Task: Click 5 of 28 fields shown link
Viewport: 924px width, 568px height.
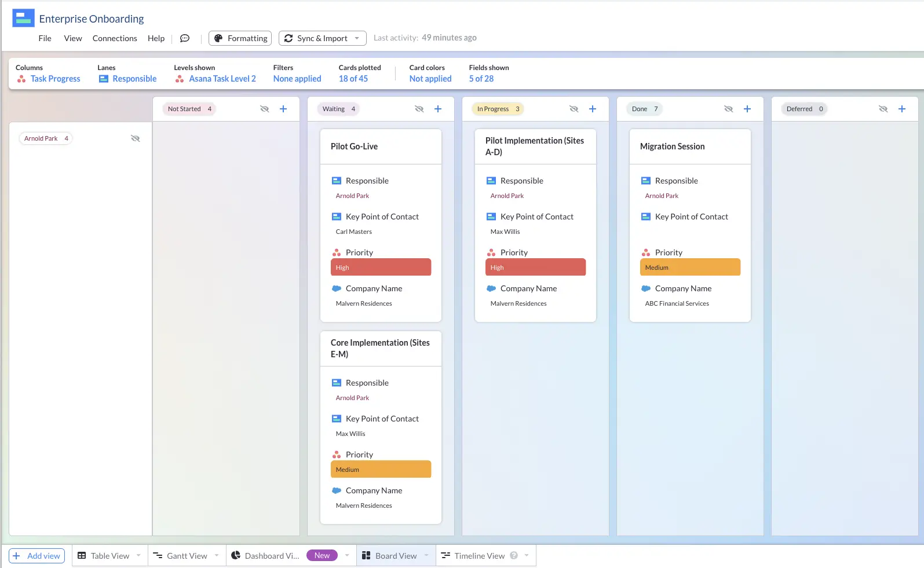Action: pyautogui.click(x=481, y=79)
